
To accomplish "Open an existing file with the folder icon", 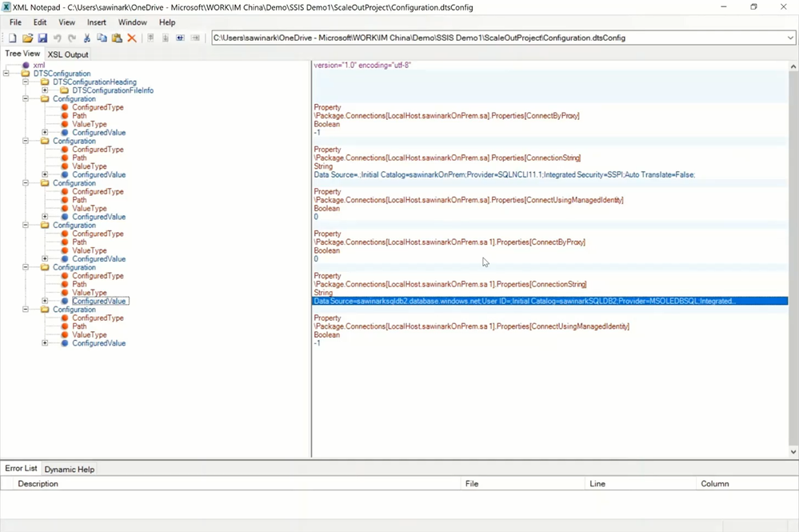I will click(27, 38).
